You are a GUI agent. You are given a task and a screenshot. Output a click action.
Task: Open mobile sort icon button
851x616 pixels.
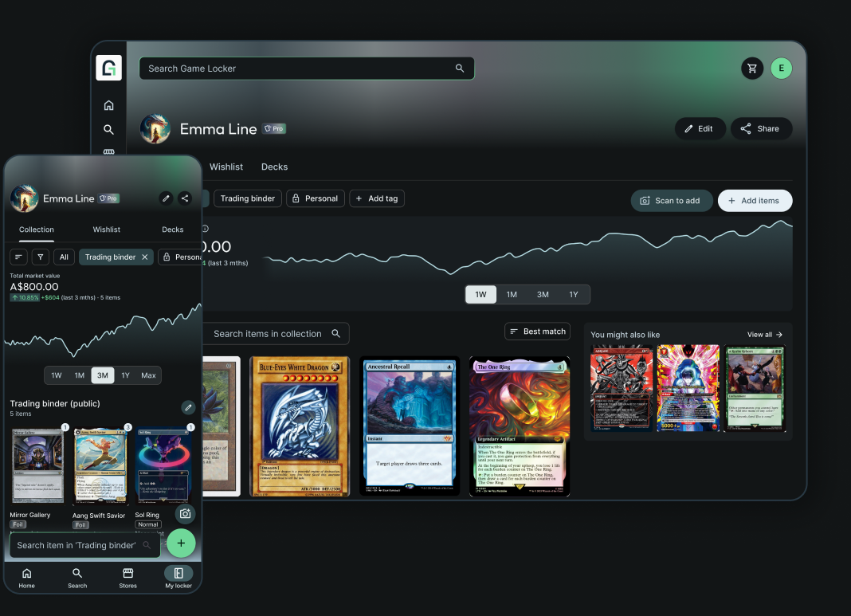coord(18,257)
